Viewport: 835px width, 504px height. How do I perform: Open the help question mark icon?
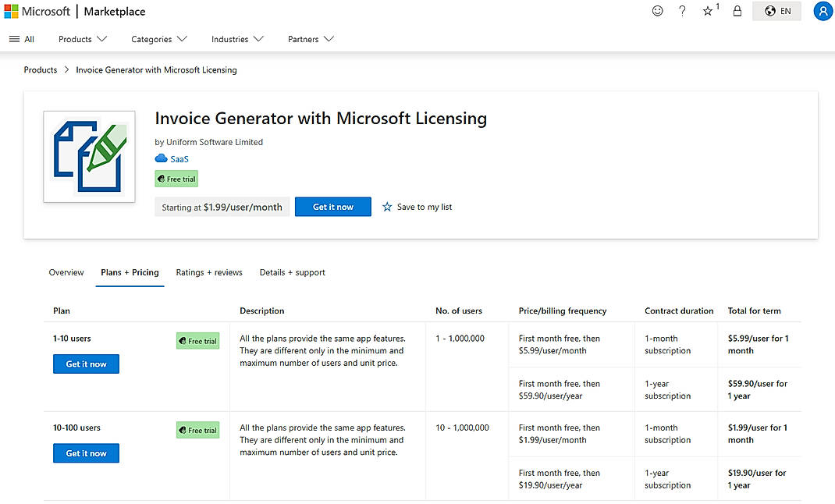(682, 11)
